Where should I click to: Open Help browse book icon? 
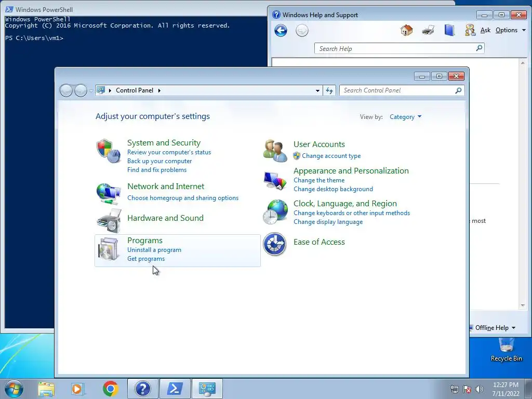point(449,30)
